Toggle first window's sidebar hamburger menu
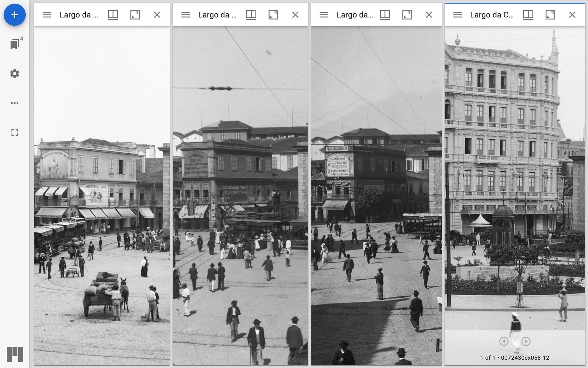588x368 pixels. [x=47, y=15]
